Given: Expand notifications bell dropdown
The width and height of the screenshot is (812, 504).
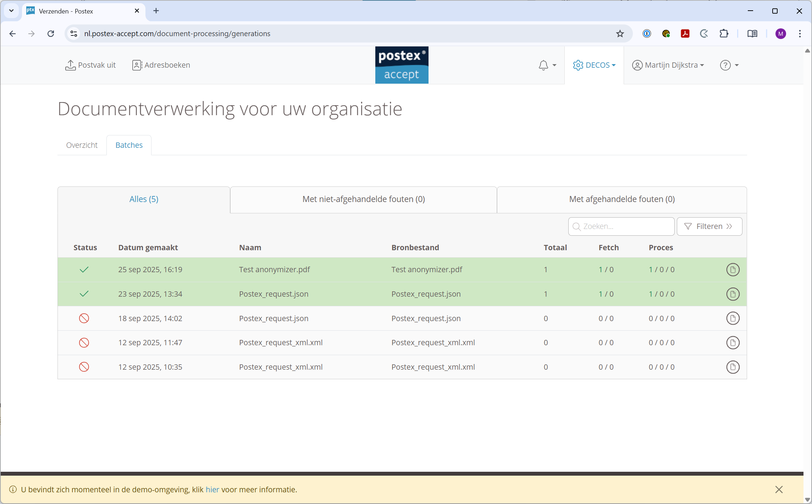Looking at the screenshot, I should coord(547,65).
